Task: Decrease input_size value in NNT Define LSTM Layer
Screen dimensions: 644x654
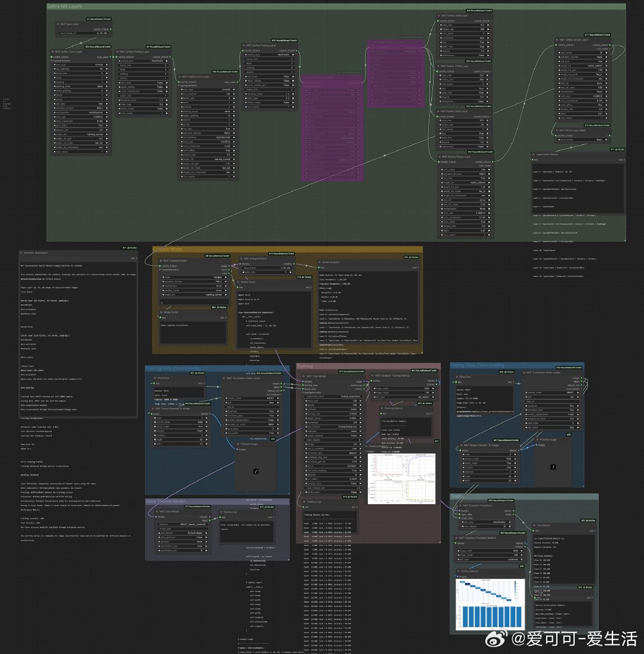Action: coord(441,76)
